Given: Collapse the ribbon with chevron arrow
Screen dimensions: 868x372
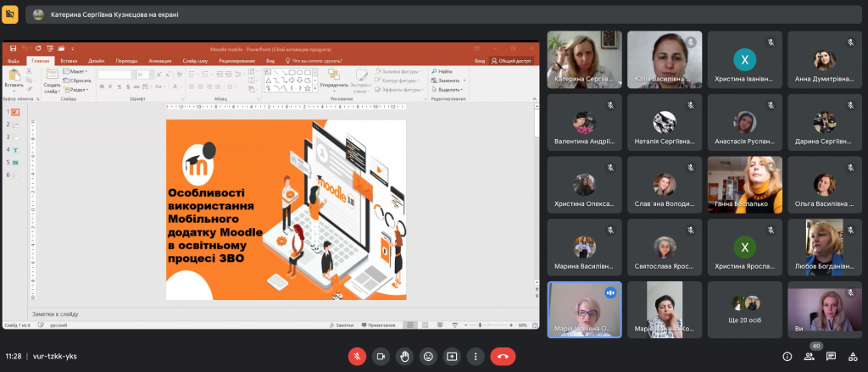Looking at the screenshot, I should coord(536,98).
